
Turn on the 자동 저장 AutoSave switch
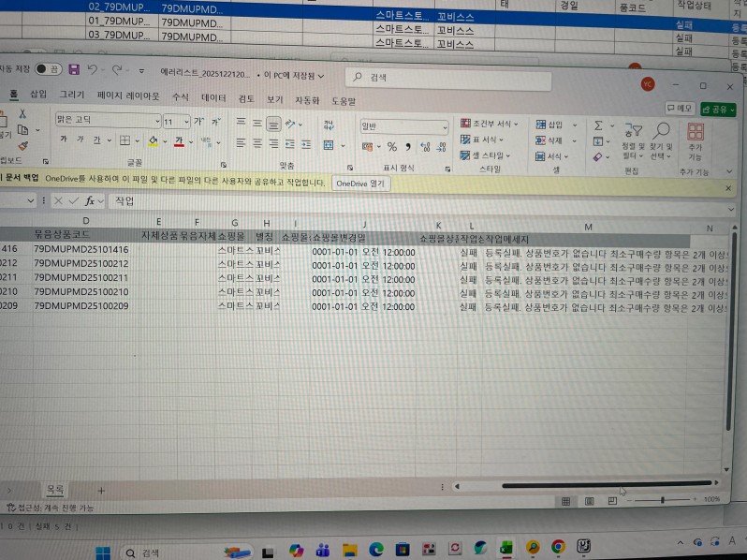(48, 69)
